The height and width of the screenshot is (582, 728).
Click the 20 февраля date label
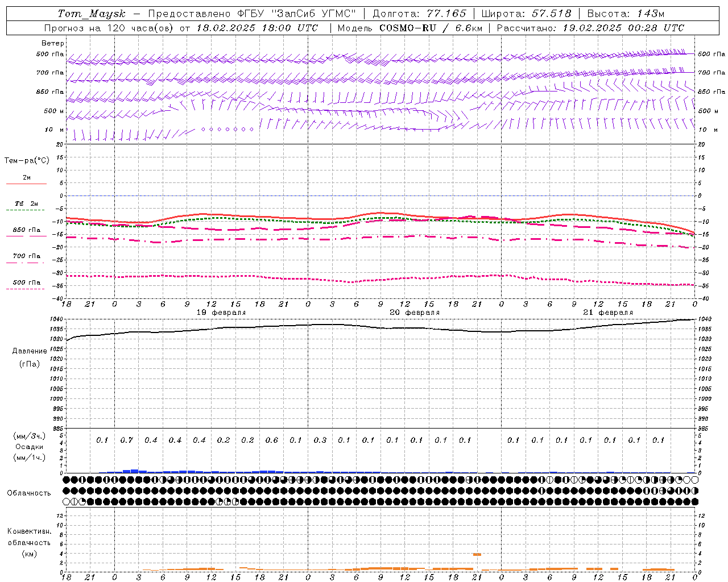coord(415,313)
